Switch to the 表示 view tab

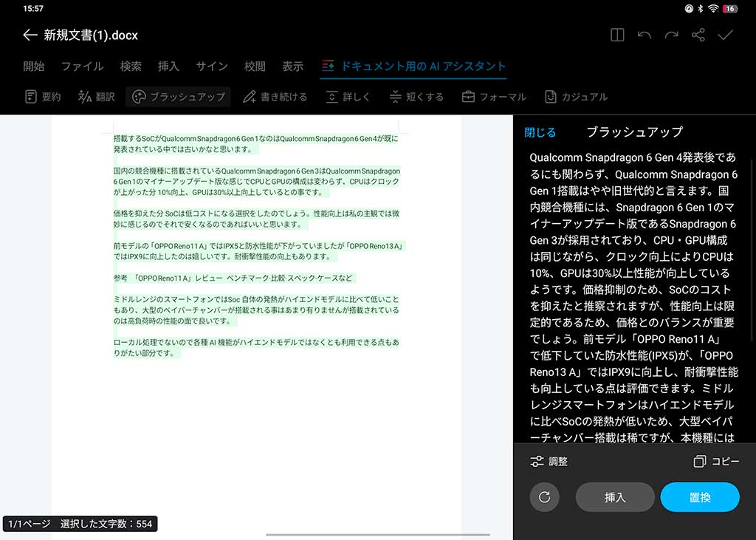tap(292, 66)
